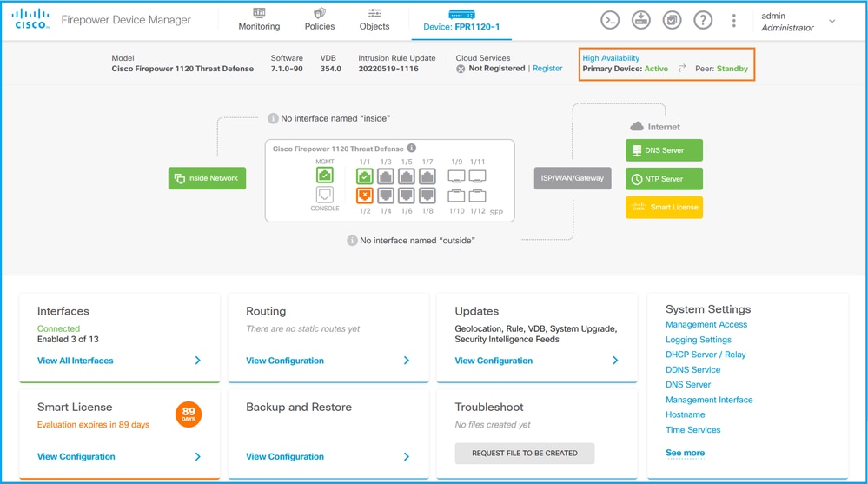The image size is (868, 484).
Task: Click the Register cloud services link
Action: pos(547,68)
